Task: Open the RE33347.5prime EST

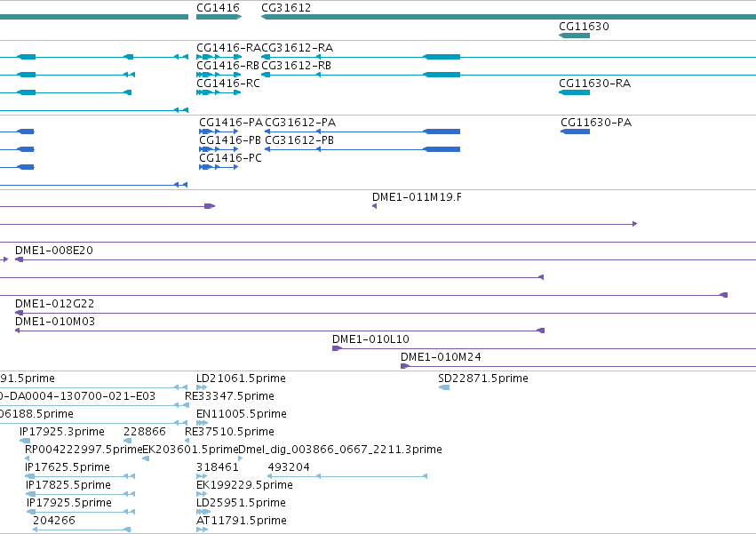Action: tap(187, 405)
